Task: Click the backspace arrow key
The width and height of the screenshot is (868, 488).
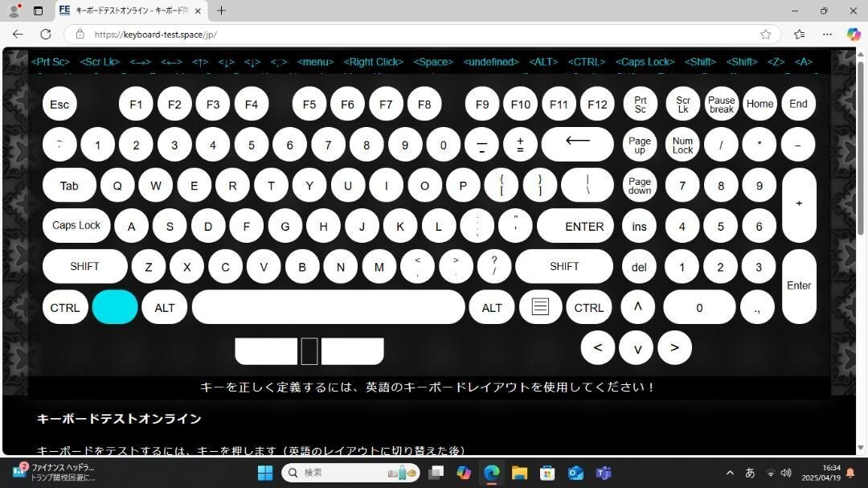Action: click(577, 145)
